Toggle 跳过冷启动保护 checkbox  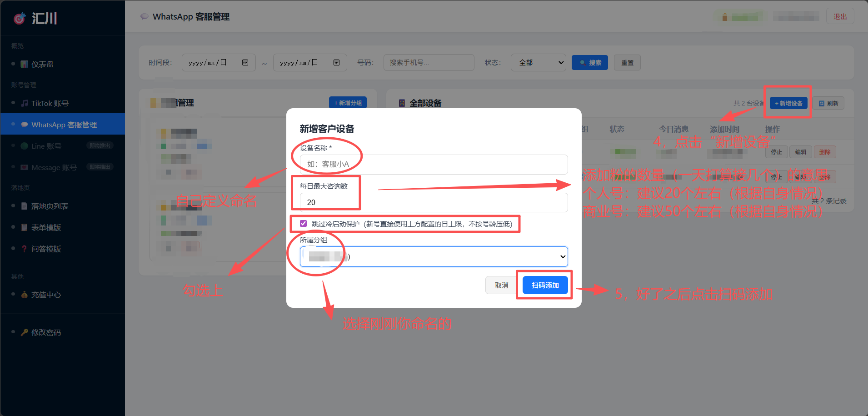point(303,223)
